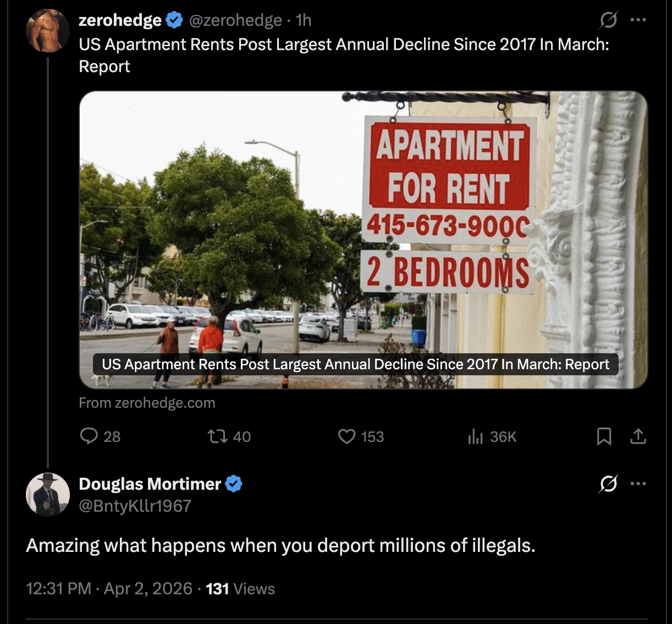
Task: Click the @BntyKllr1967 handle
Action: click(135, 506)
